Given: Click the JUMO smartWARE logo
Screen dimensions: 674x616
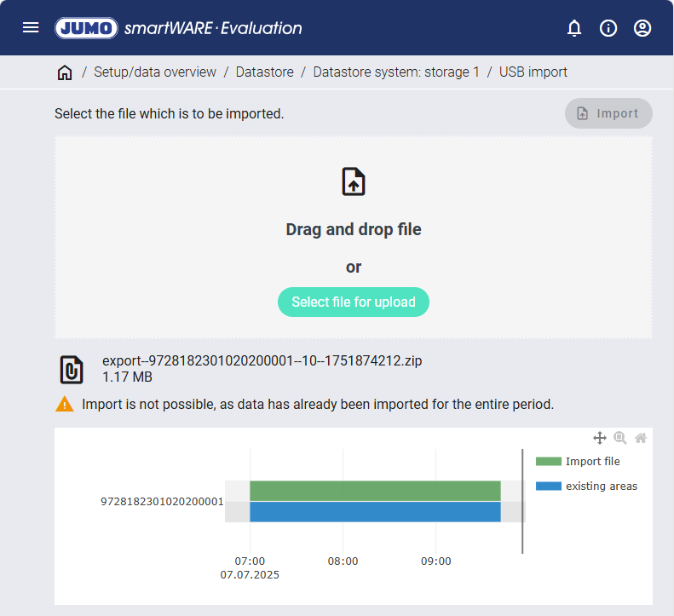Looking at the screenshot, I should pos(179,28).
